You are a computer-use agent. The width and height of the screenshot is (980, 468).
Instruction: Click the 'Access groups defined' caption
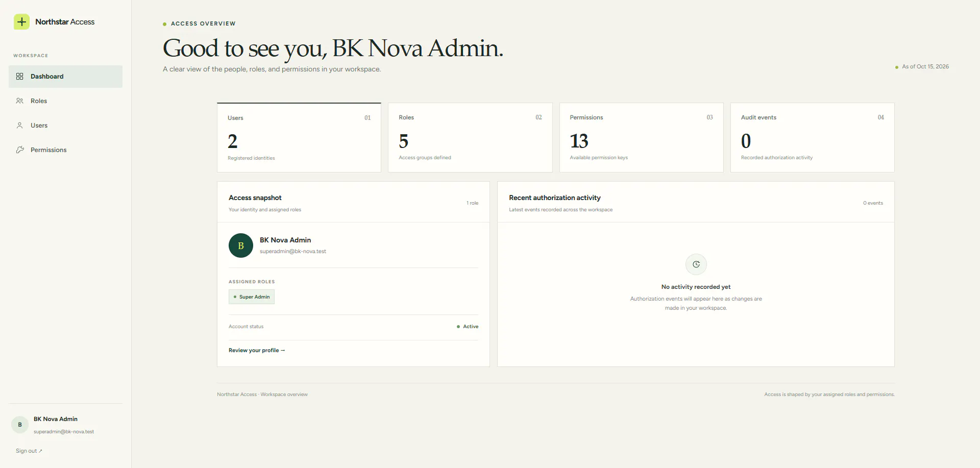425,158
